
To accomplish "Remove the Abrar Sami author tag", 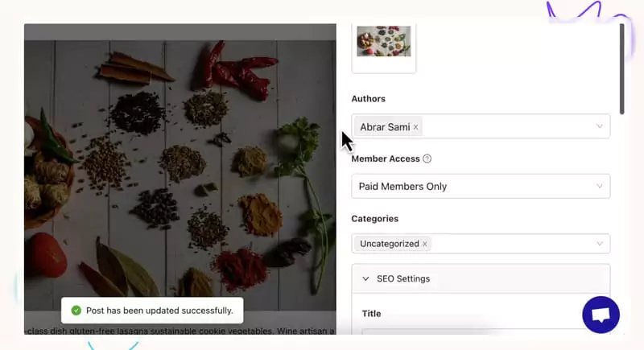I will 415,127.
